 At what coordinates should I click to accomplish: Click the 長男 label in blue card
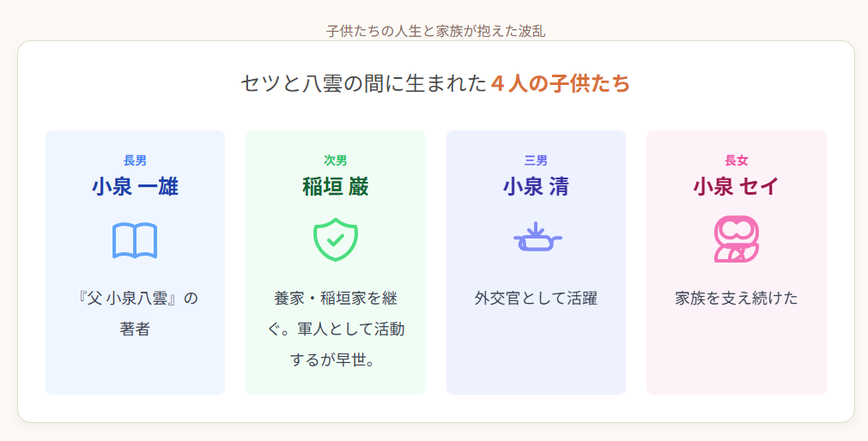[135, 160]
